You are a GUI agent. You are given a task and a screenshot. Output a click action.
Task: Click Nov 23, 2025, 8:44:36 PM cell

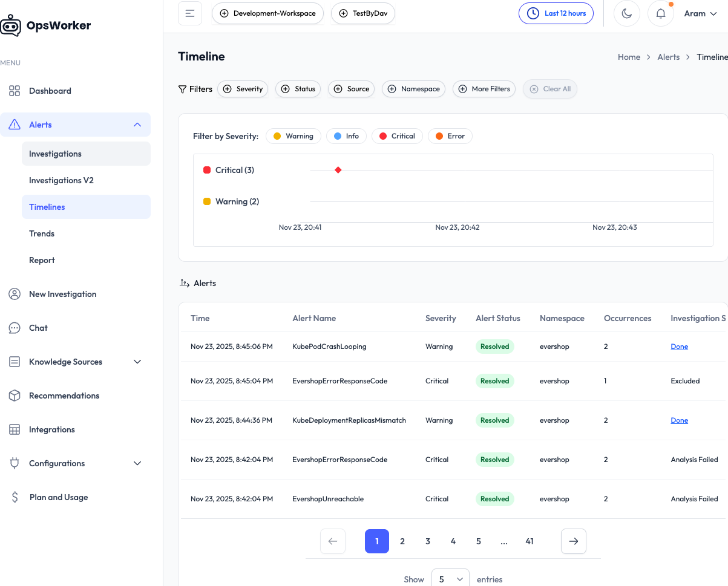coord(232,420)
